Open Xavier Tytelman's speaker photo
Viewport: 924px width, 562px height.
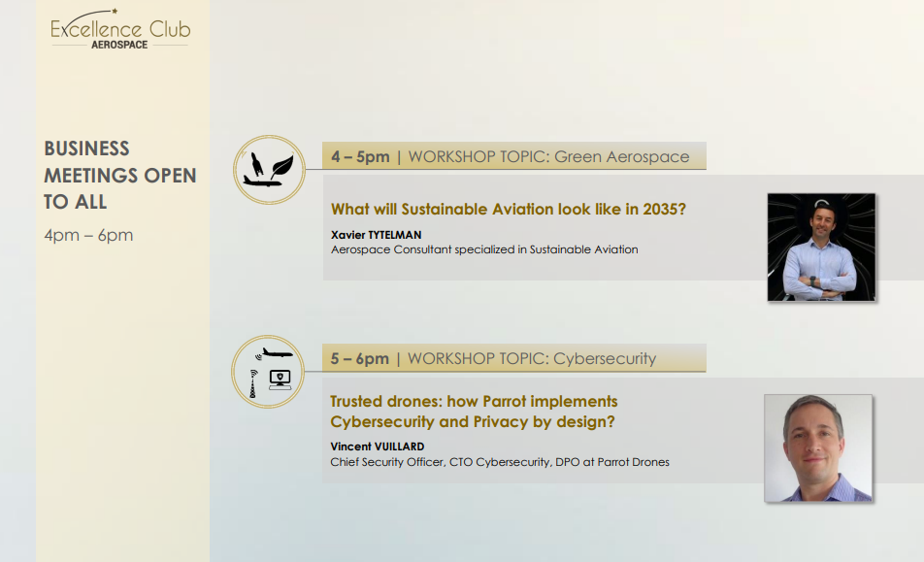(821, 247)
